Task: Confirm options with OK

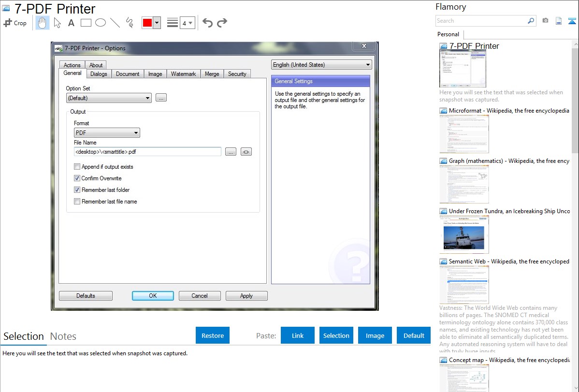Action: click(153, 295)
